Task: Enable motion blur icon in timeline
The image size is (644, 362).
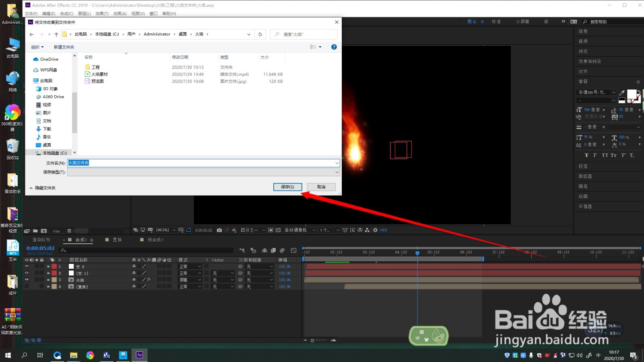Action: point(282,250)
